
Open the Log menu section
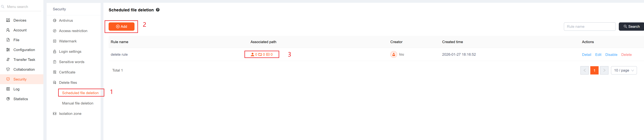tap(17, 89)
